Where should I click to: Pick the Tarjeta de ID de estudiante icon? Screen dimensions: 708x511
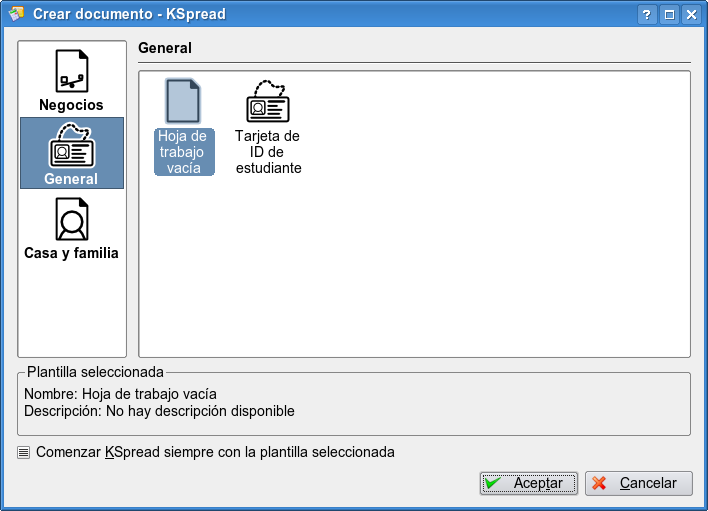click(x=268, y=101)
